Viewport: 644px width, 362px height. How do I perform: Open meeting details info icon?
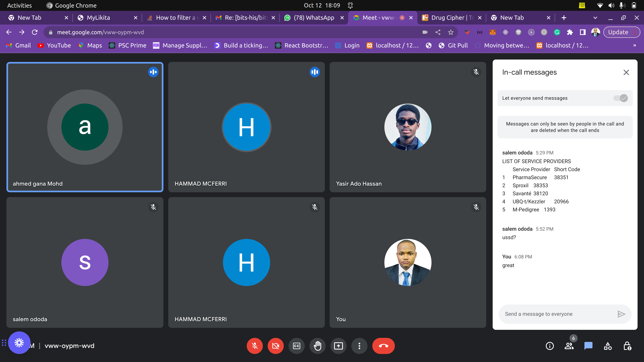pyautogui.click(x=549, y=346)
